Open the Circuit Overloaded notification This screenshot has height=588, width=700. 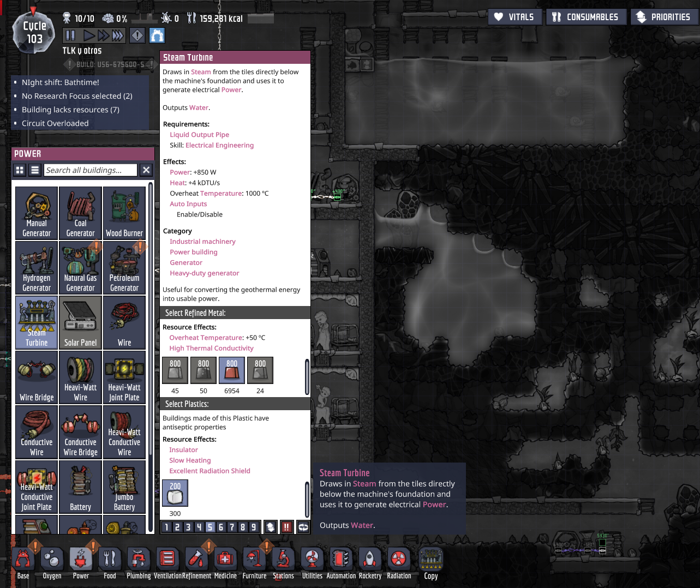point(55,123)
